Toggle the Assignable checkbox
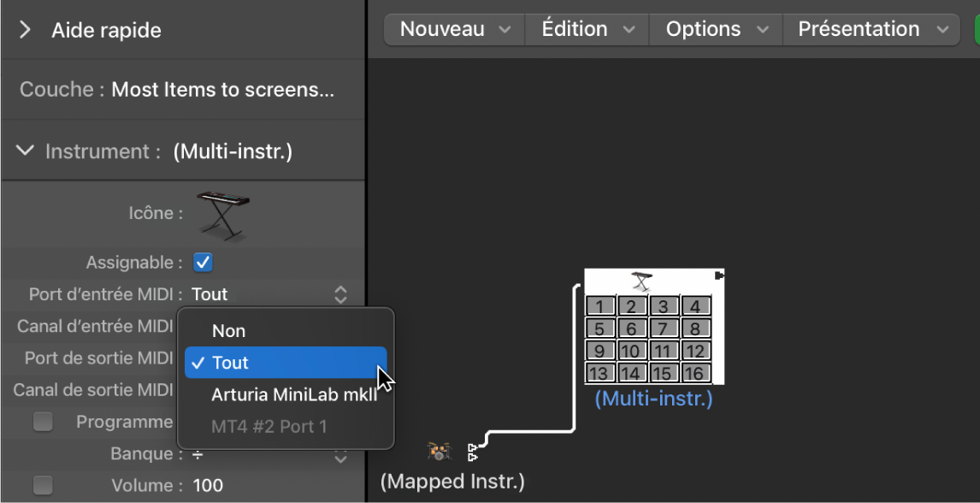The height and width of the screenshot is (503, 980). [x=203, y=263]
